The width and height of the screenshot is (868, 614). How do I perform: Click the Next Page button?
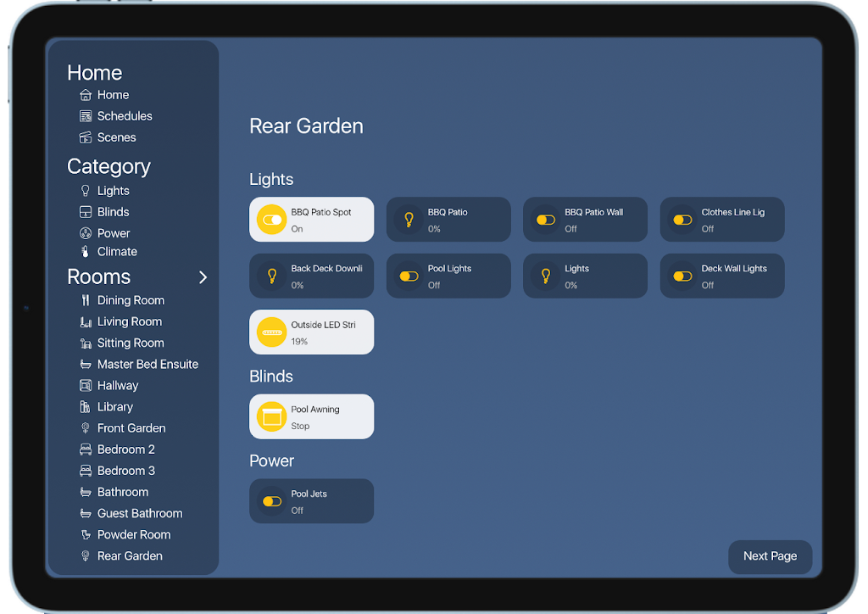pos(770,556)
